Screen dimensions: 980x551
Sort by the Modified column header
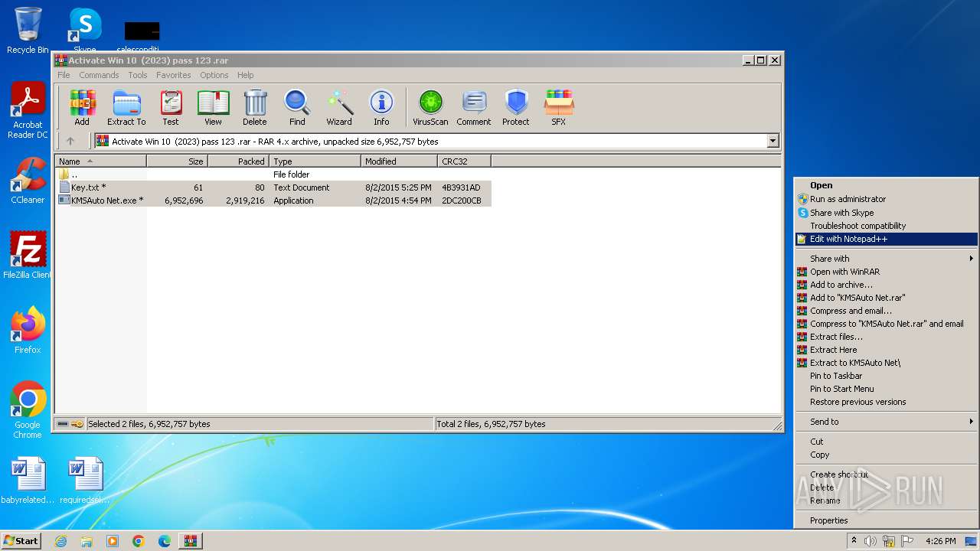(x=399, y=161)
